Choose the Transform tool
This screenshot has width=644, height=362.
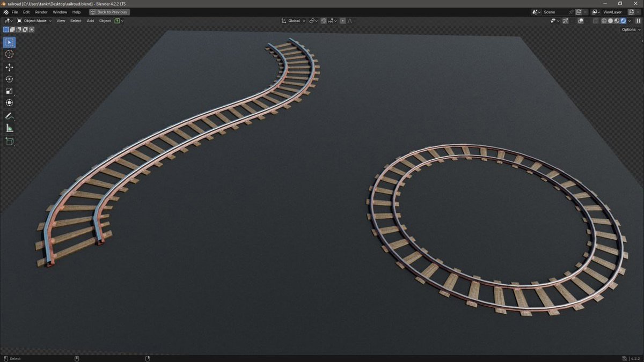pos(9,102)
